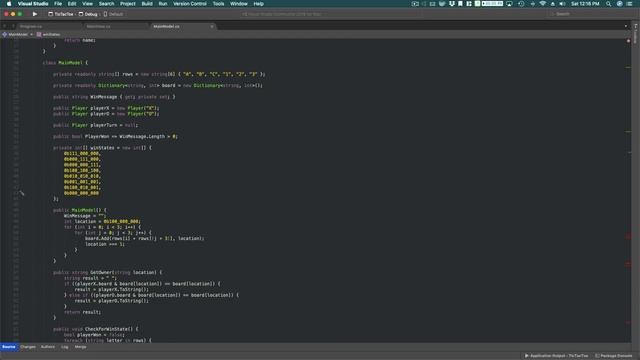Viewport: 640px width, 360px height.
Task: Select the Merge view tab
Action: click(80, 347)
